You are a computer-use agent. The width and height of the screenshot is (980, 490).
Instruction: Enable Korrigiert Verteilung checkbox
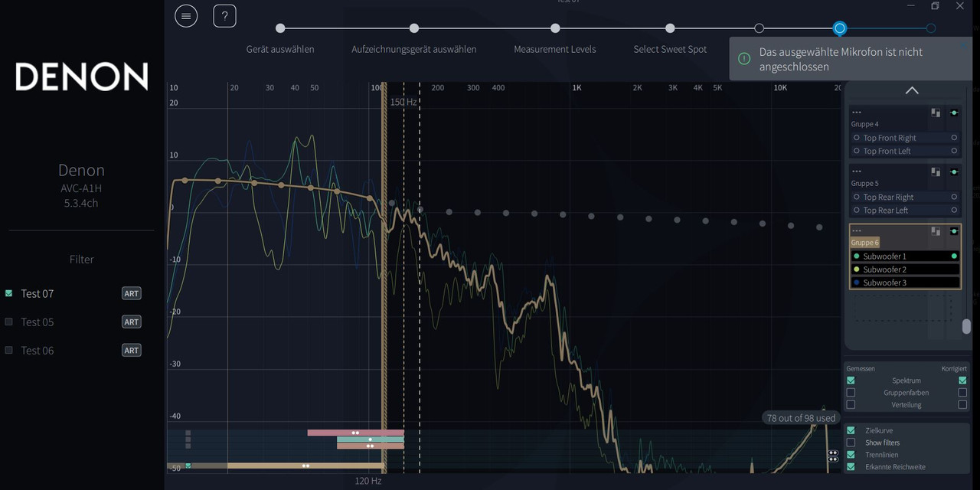[962, 405]
